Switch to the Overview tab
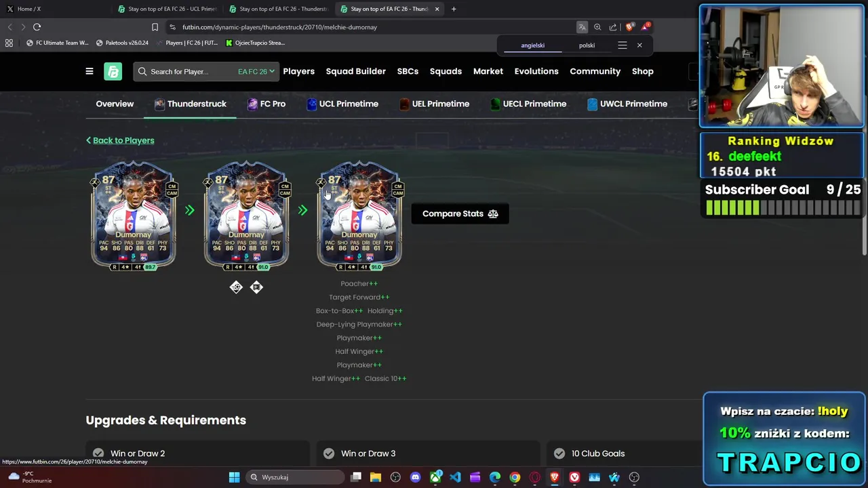 click(115, 104)
